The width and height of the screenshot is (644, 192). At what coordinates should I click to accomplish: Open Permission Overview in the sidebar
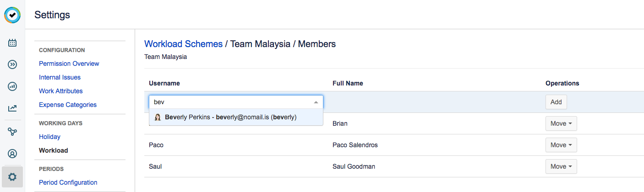[69, 64]
